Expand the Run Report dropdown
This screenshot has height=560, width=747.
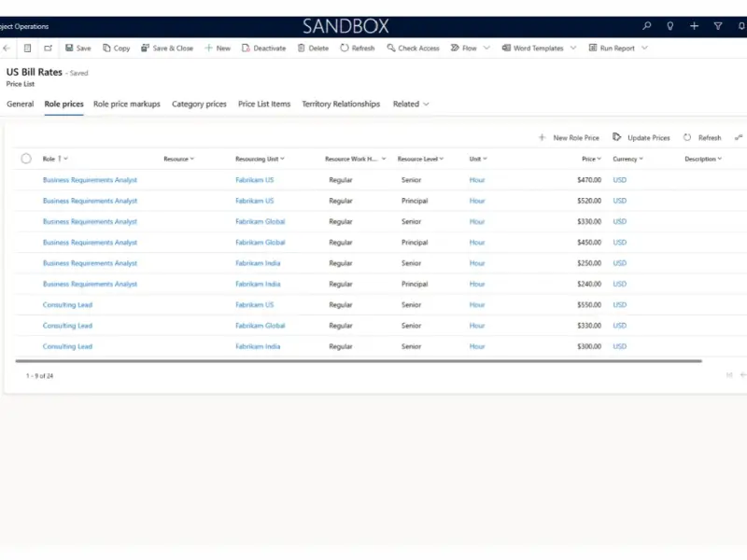641,49
